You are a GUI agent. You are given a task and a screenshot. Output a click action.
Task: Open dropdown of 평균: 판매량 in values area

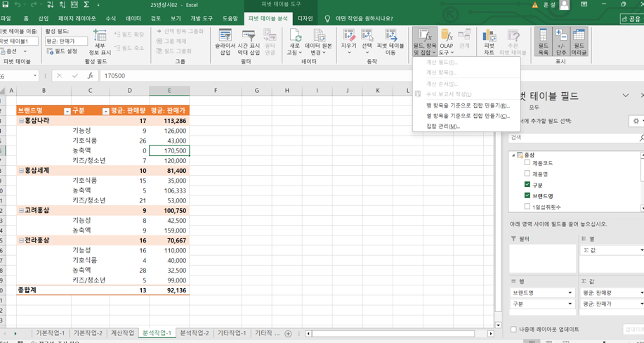click(x=640, y=292)
